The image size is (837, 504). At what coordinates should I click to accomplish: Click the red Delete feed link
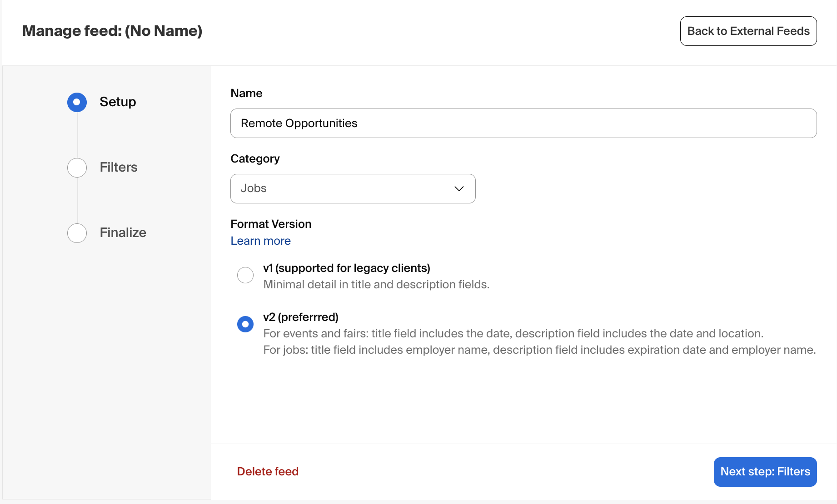point(268,471)
